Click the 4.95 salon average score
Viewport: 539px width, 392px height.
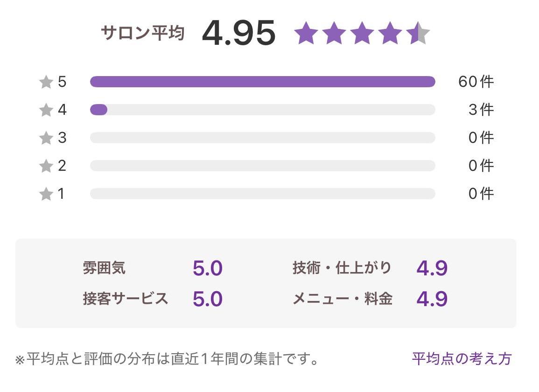click(x=238, y=34)
